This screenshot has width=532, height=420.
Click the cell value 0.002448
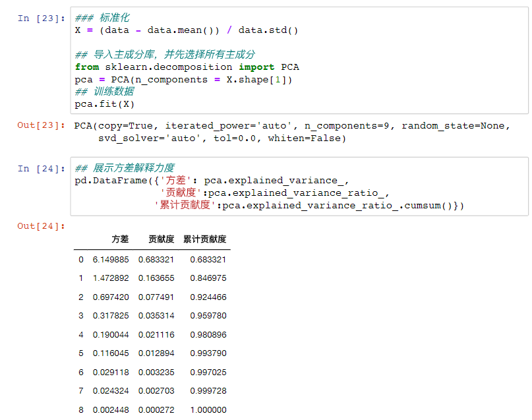coord(111,410)
